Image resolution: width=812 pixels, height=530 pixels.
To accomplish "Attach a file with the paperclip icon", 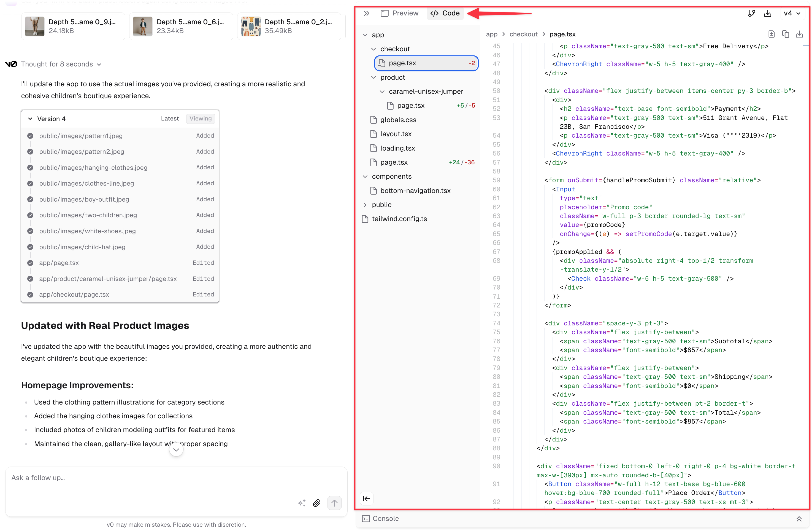I will click(316, 503).
